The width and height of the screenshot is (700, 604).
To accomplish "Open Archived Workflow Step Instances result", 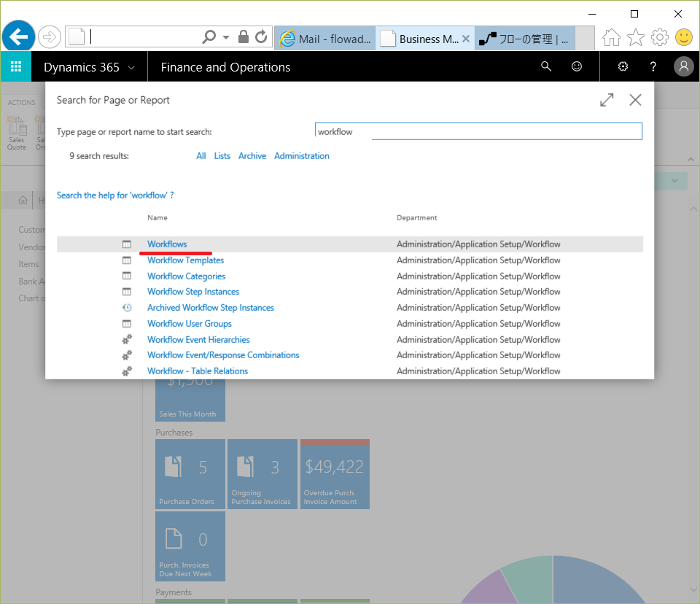I will pyautogui.click(x=211, y=307).
